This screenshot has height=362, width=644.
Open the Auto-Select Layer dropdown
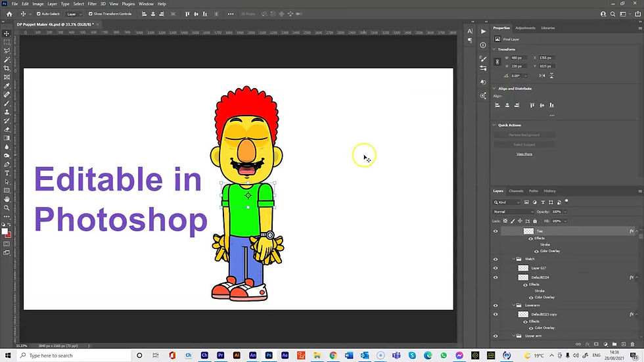point(74,14)
